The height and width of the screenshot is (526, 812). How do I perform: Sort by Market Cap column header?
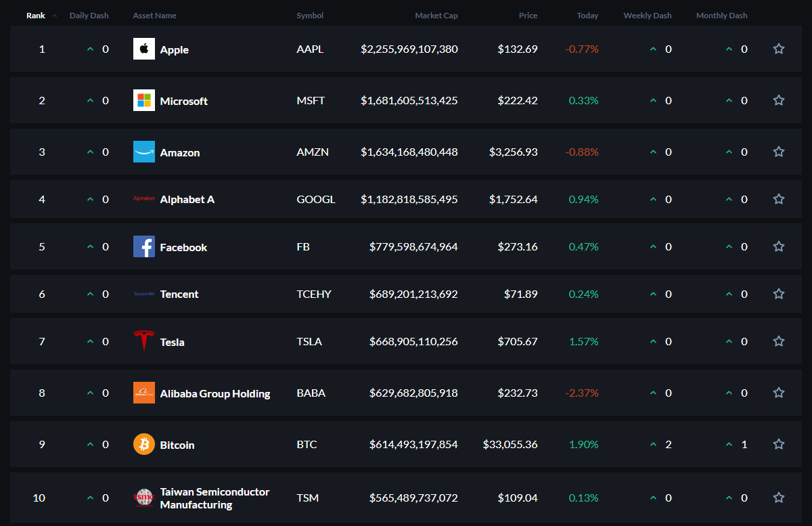pos(436,16)
